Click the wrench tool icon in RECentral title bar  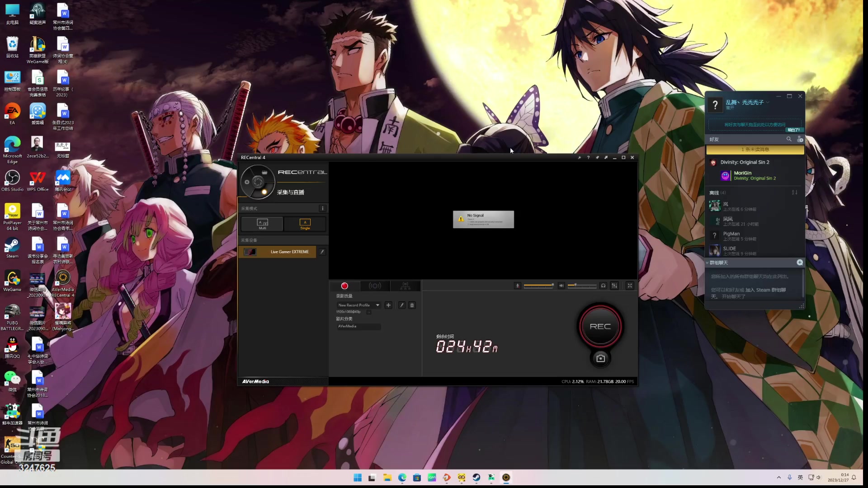click(579, 158)
